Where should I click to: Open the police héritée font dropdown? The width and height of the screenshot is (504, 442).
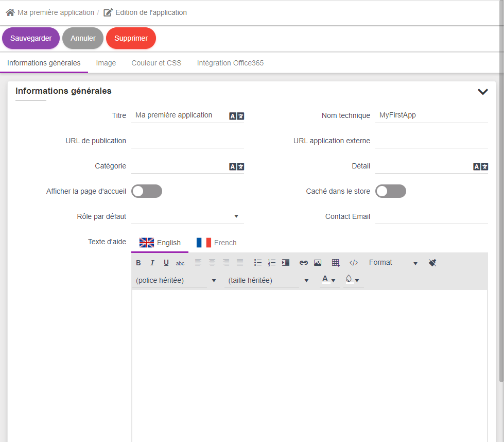(x=176, y=281)
